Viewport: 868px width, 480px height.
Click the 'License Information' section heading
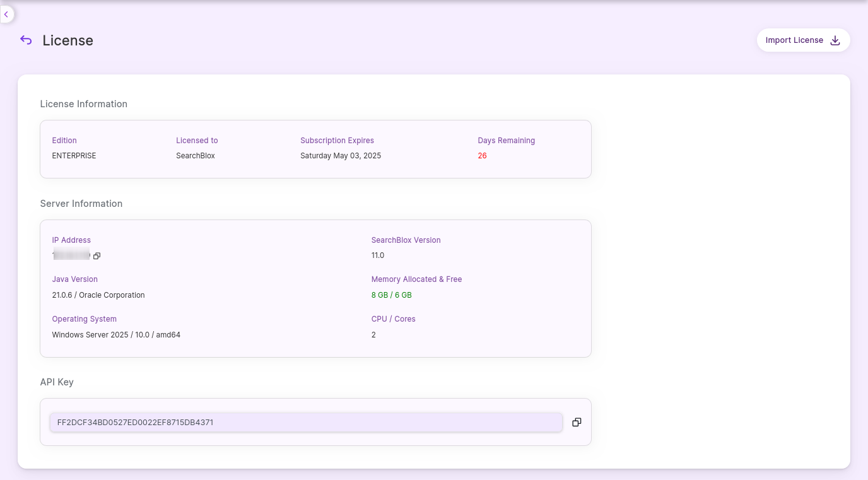(84, 104)
